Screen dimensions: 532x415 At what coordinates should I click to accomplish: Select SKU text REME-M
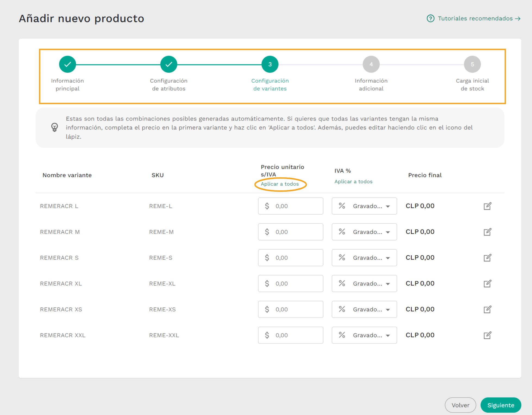pos(161,232)
